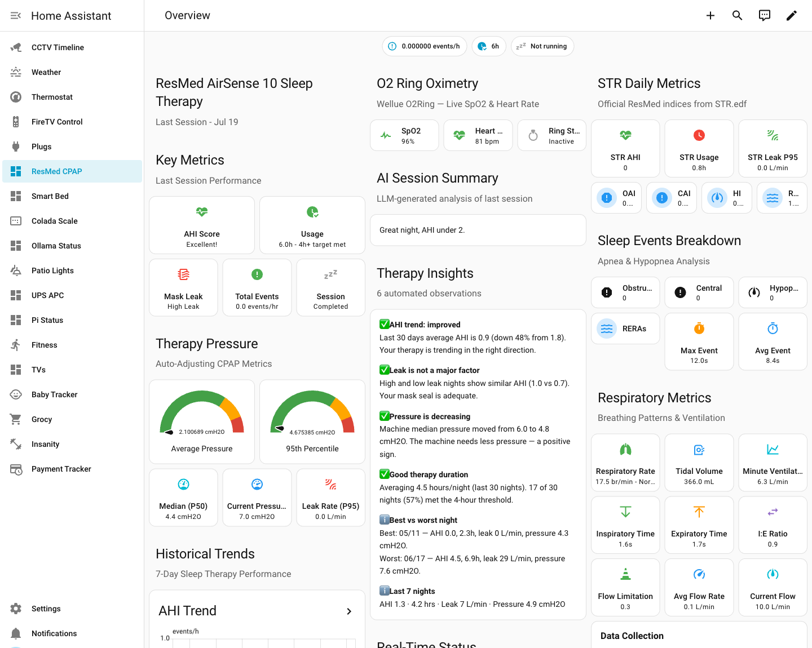The image size is (812, 648).
Task: Click the edit dashboard pencil icon
Action: click(792, 16)
